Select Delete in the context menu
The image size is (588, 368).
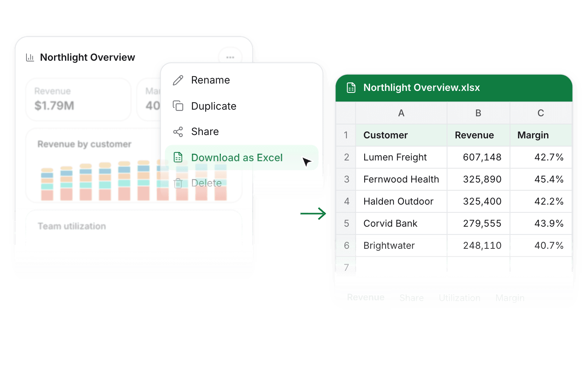tap(242, 183)
